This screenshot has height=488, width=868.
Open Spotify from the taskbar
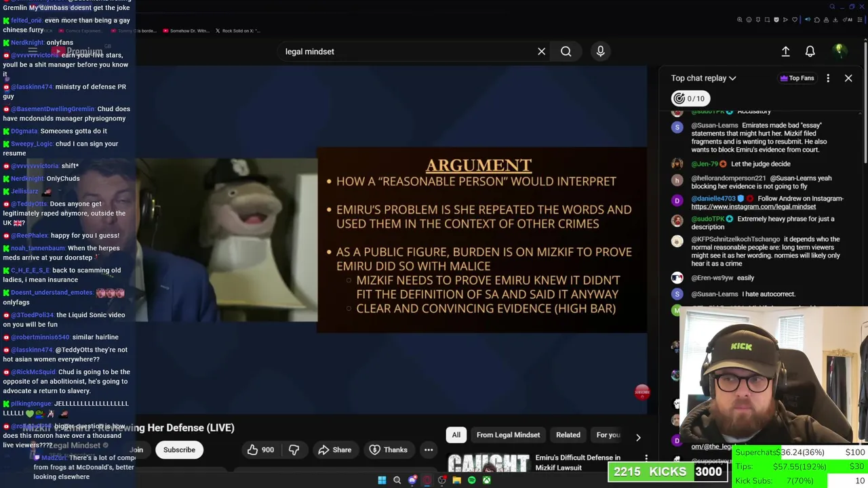click(x=472, y=480)
